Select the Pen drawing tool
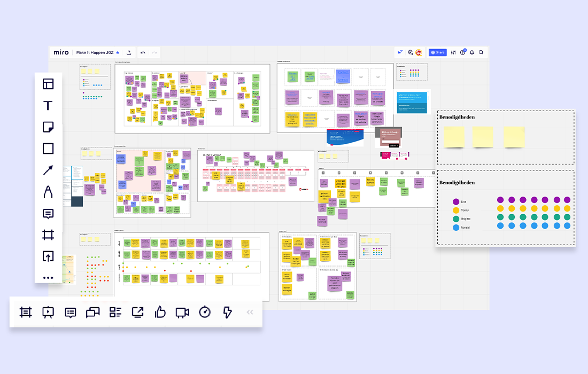The image size is (588, 374). (x=48, y=192)
